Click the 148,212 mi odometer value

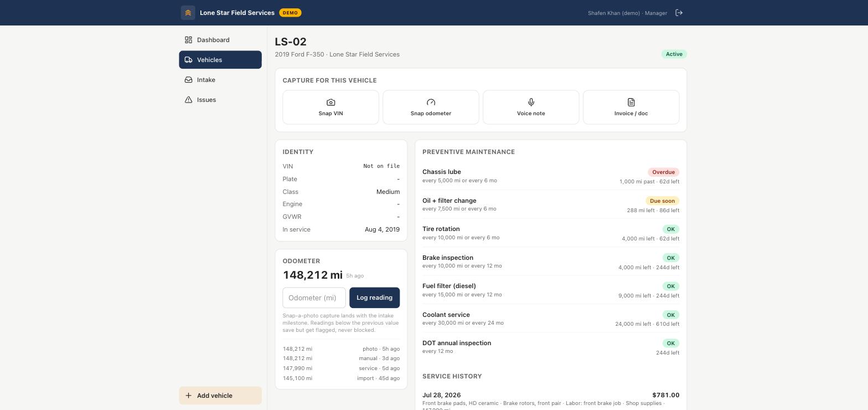point(312,275)
